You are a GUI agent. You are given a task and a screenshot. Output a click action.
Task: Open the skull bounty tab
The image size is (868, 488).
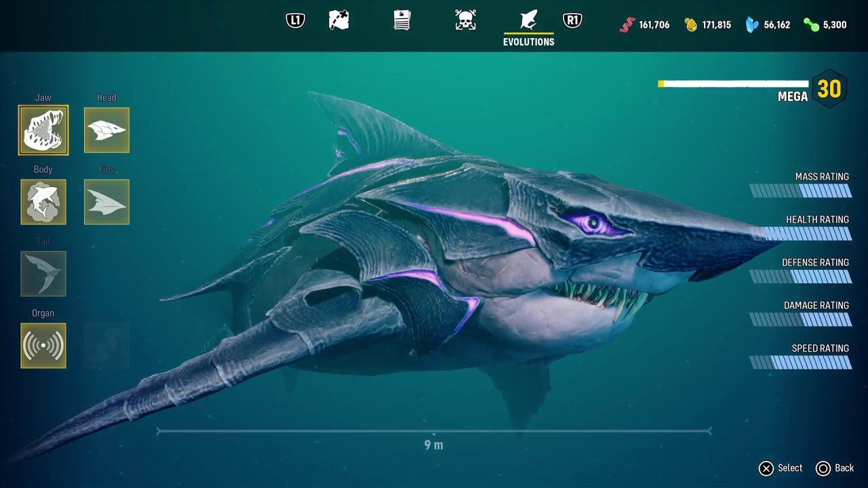(x=465, y=20)
